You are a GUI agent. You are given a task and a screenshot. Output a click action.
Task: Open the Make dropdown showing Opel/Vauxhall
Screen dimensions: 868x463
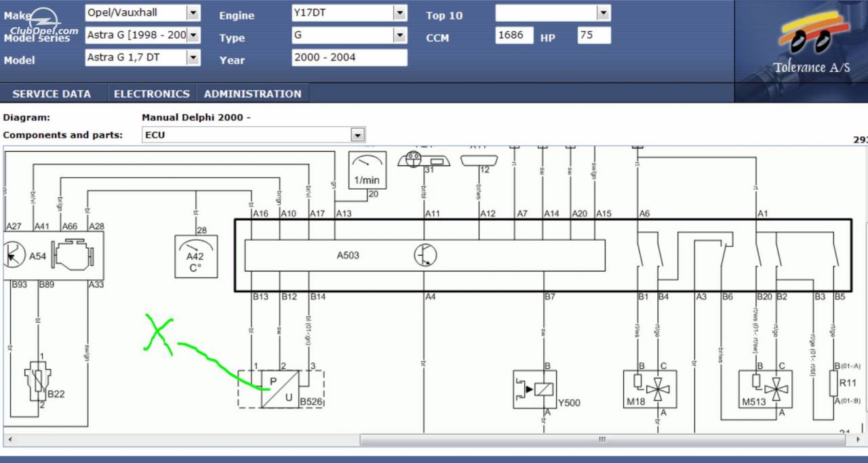click(x=143, y=12)
